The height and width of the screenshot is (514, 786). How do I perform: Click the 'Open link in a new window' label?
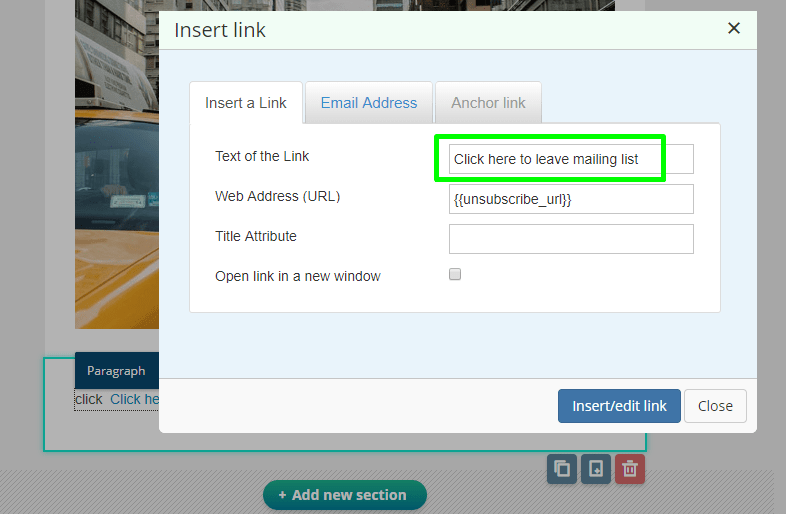point(298,276)
